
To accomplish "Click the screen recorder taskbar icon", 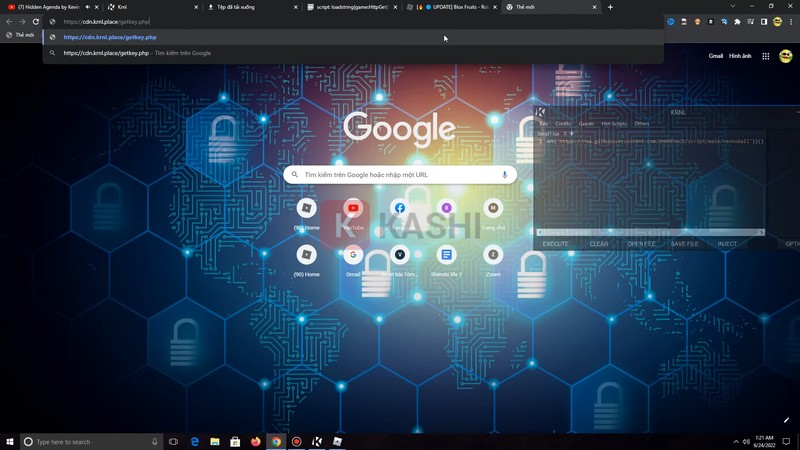I will point(296,442).
